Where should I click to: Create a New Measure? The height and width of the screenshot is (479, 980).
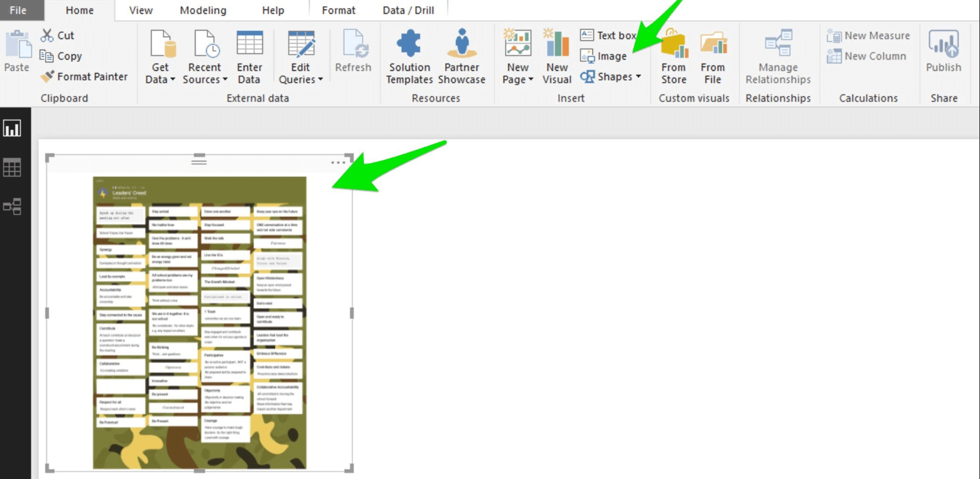tap(868, 36)
